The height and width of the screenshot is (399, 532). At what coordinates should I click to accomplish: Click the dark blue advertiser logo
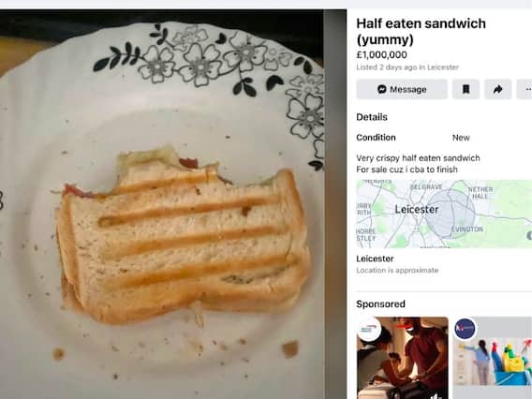(465, 329)
